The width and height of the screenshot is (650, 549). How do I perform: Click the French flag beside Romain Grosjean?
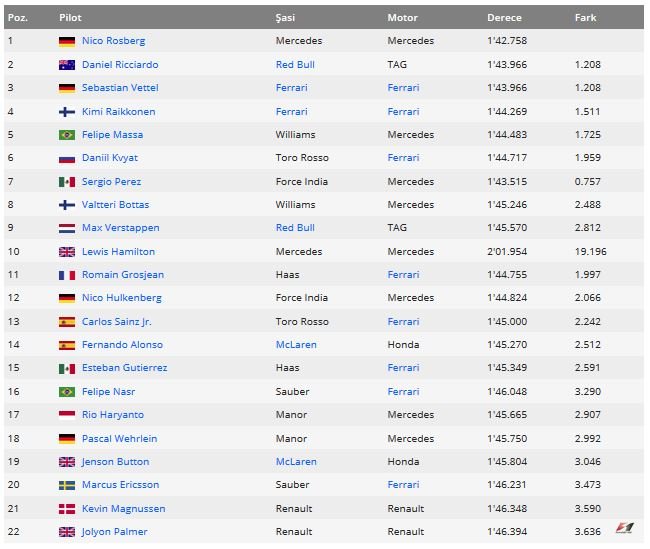[67, 275]
